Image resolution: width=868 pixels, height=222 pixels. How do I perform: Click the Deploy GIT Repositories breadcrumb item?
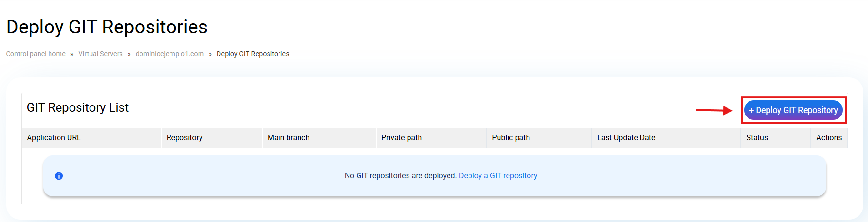coord(253,54)
